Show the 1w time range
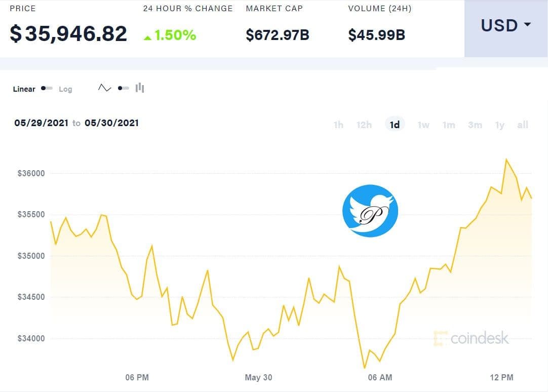This screenshot has width=548, height=392. [x=423, y=125]
